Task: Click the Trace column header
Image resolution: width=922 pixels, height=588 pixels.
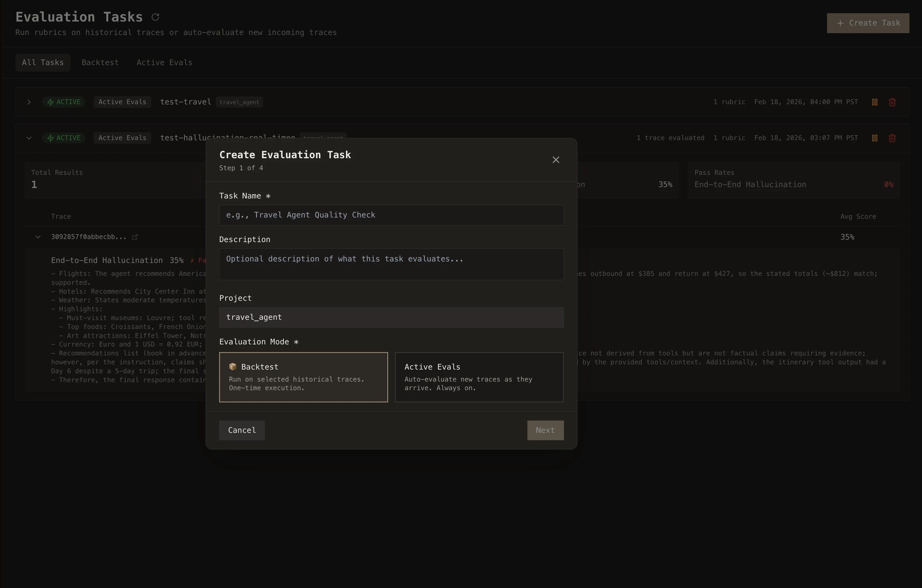Action: click(61, 216)
